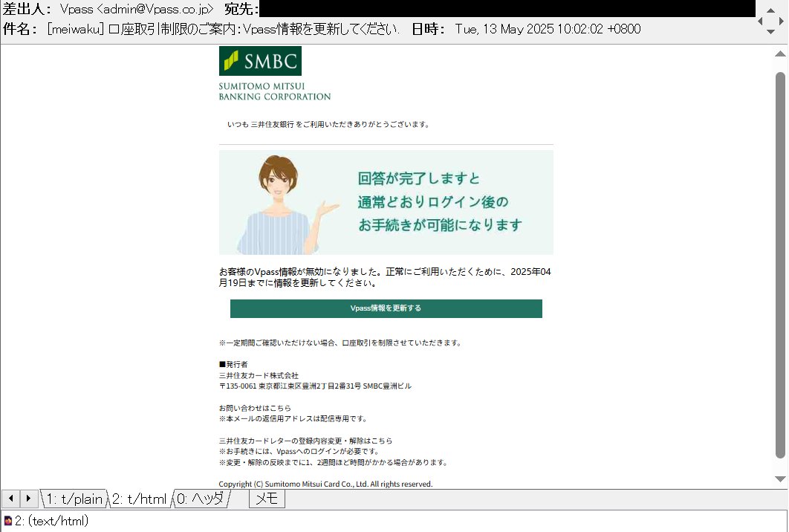Click the お問い合わせはこちら link

(255, 408)
